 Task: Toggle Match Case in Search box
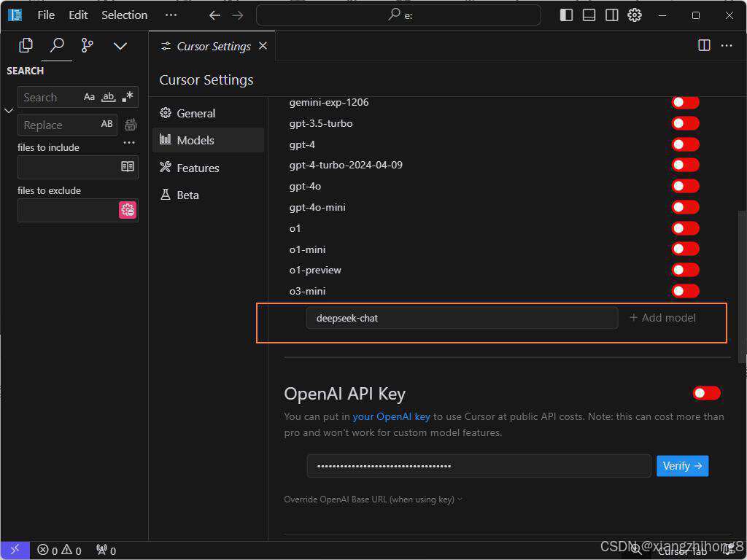(x=89, y=97)
